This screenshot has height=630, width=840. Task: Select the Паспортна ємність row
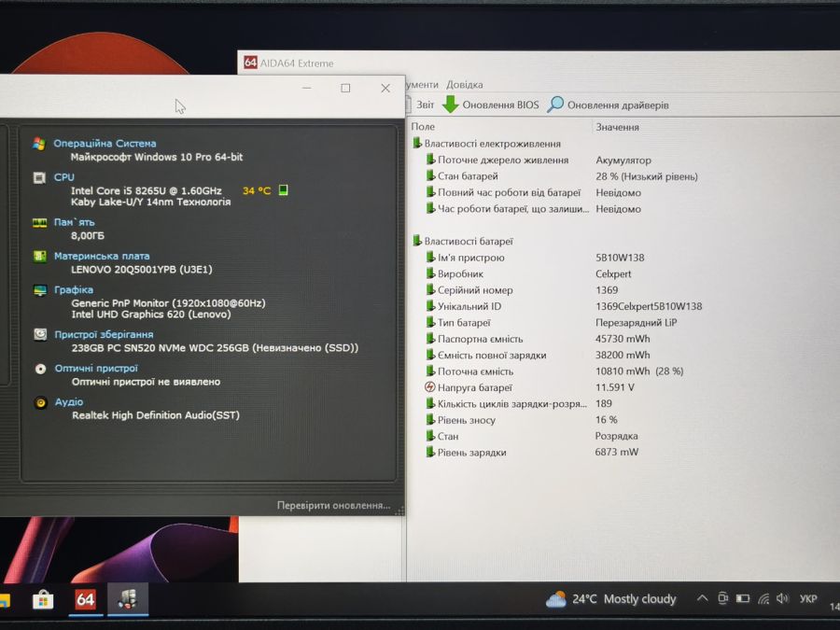538,339
